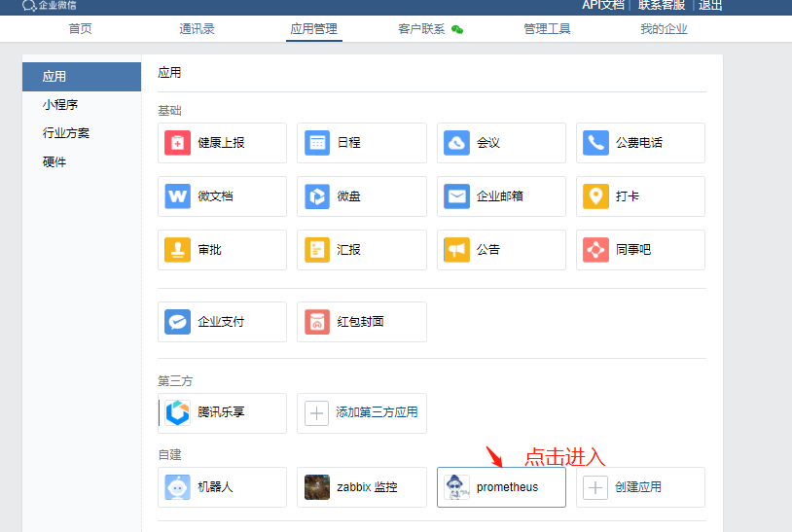The width and height of the screenshot is (792, 532).
Task: Open the 微盘 drive icon
Action: [x=317, y=196]
